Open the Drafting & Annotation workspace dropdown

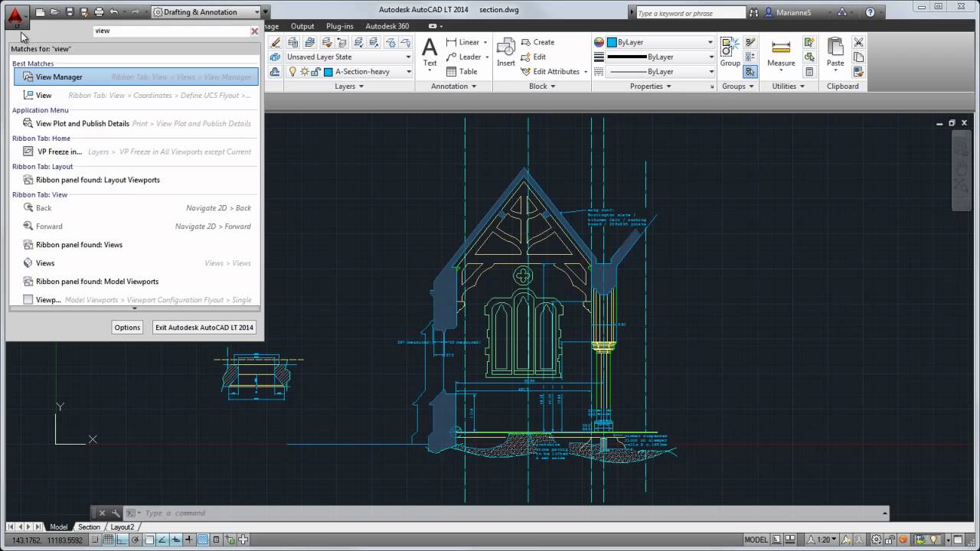tap(206, 12)
